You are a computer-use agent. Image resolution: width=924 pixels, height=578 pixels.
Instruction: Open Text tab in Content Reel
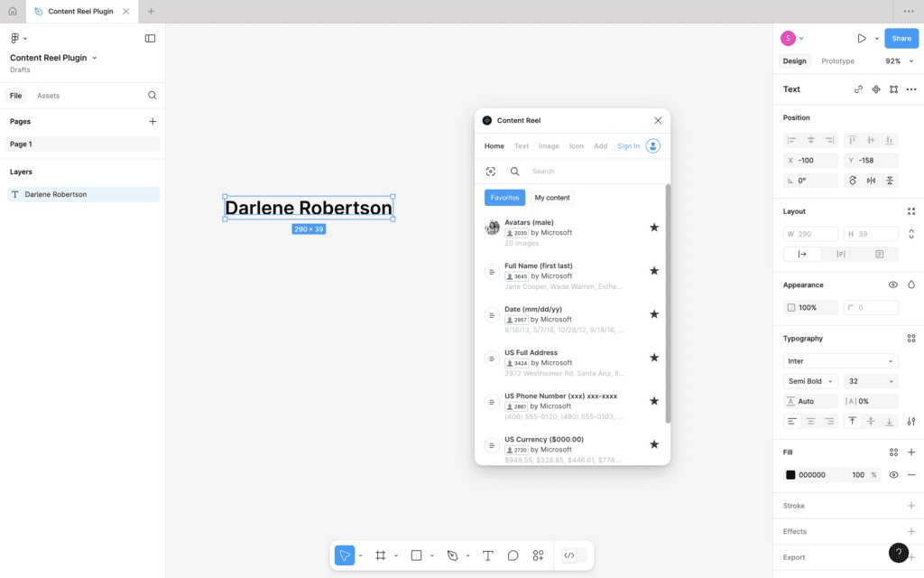522,146
